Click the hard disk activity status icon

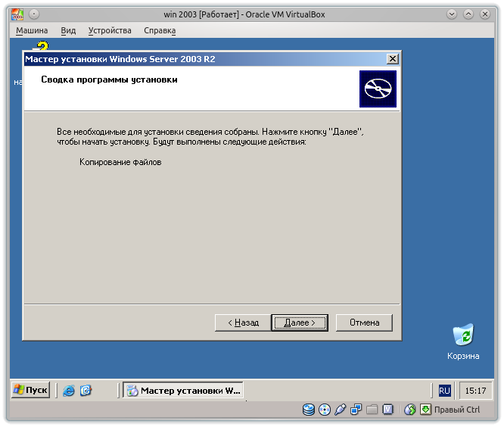point(309,410)
